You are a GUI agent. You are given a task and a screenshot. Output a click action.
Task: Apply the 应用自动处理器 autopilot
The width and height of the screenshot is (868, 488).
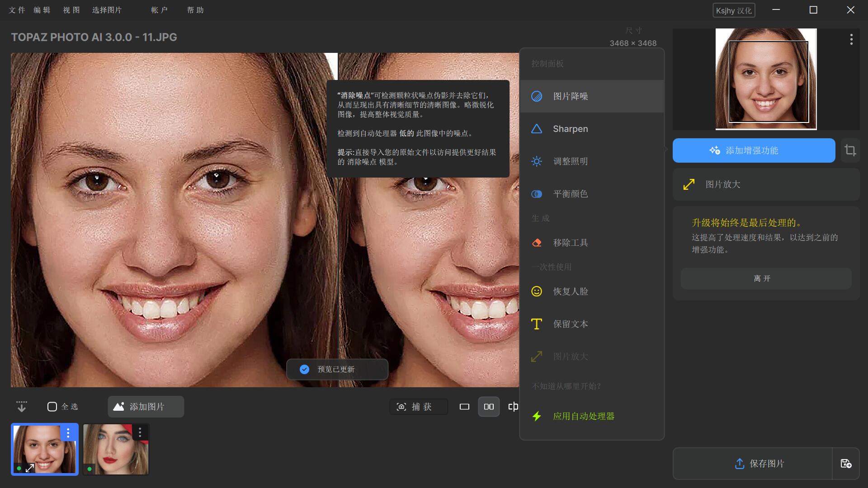click(x=583, y=416)
